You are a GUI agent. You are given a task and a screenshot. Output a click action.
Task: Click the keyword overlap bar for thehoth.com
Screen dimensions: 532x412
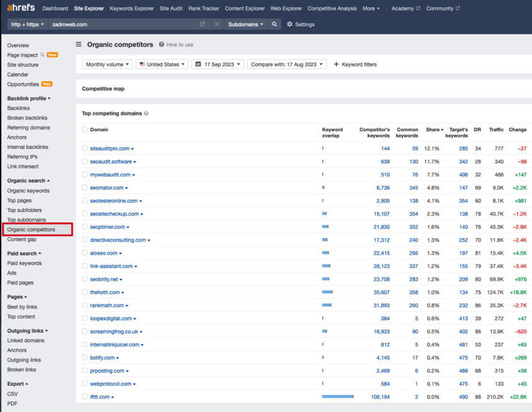(328, 292)
